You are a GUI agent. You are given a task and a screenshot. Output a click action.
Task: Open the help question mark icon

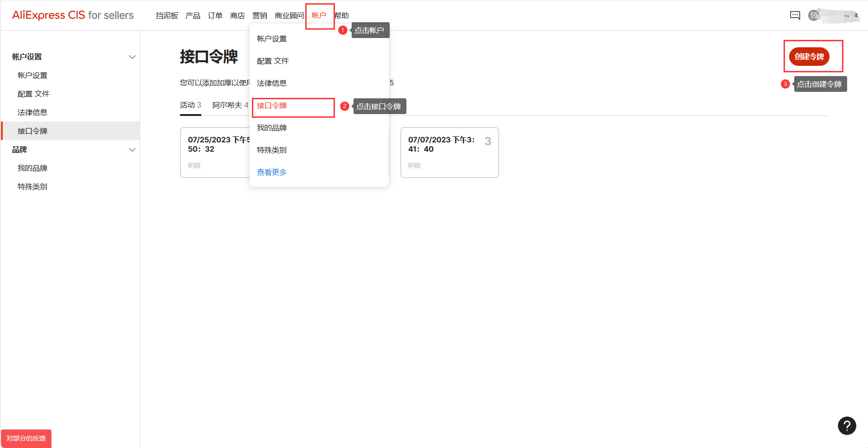point(847,425)
